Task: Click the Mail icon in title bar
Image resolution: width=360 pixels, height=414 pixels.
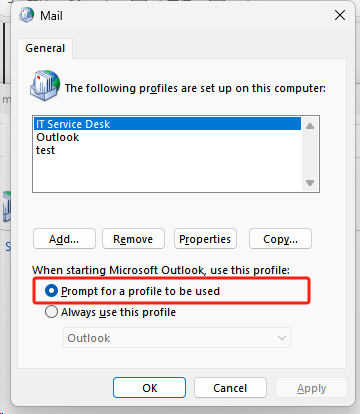Action: click(26, 15)
